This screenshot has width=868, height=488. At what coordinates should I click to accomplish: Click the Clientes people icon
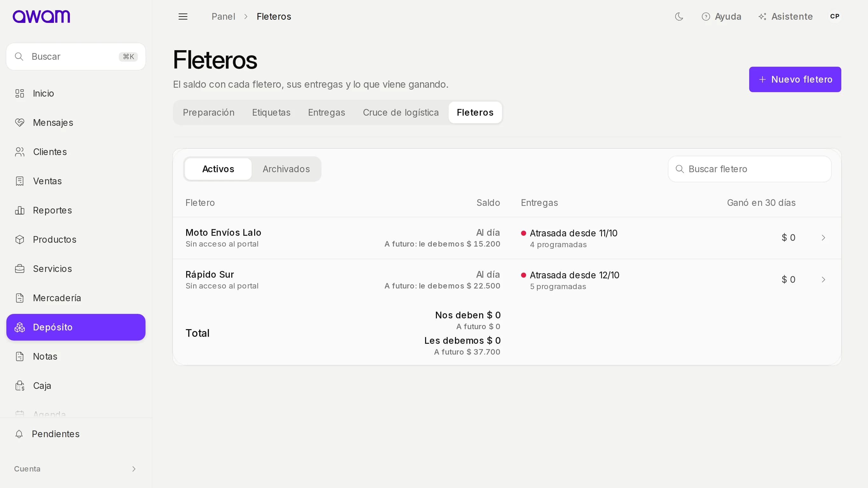[20, 152]
